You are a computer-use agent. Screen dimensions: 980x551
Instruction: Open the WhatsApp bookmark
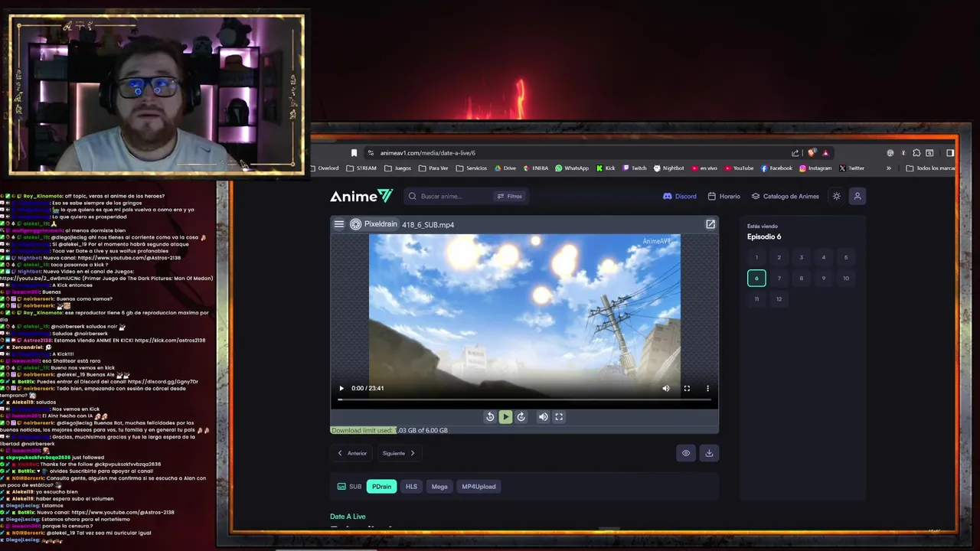coord(572,168)
